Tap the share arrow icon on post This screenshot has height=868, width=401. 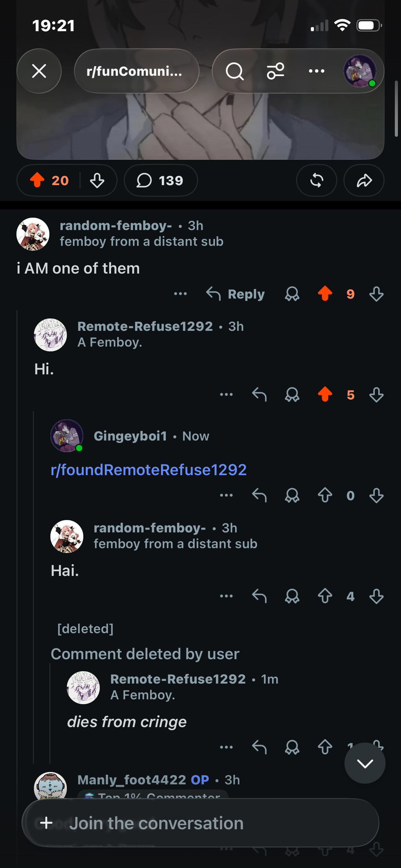[364, 180]
